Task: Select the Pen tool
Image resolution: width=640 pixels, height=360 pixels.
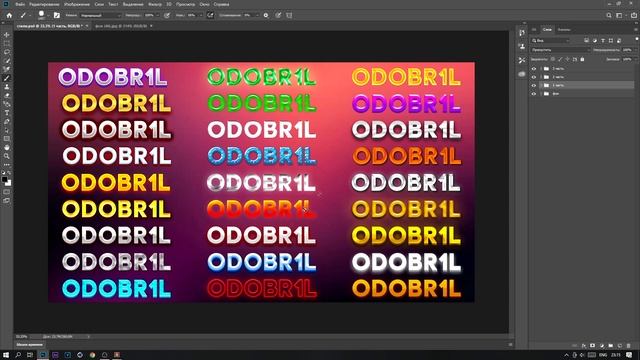Action: (x=7, y=121)
